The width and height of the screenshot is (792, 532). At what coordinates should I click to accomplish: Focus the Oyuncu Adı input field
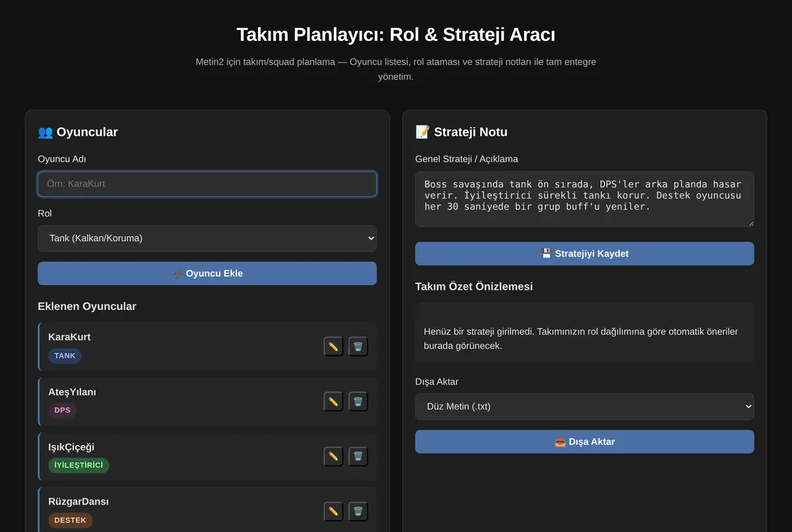[207, 184]
